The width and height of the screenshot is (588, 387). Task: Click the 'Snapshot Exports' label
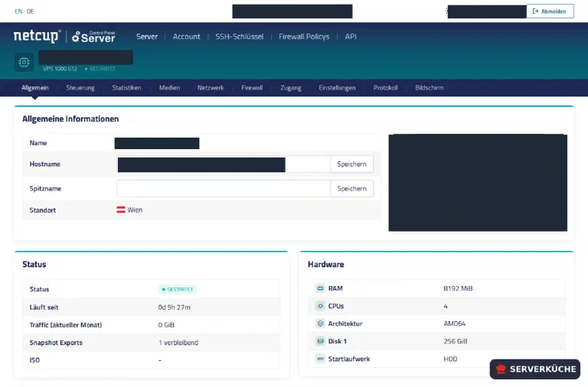[56, 343]
